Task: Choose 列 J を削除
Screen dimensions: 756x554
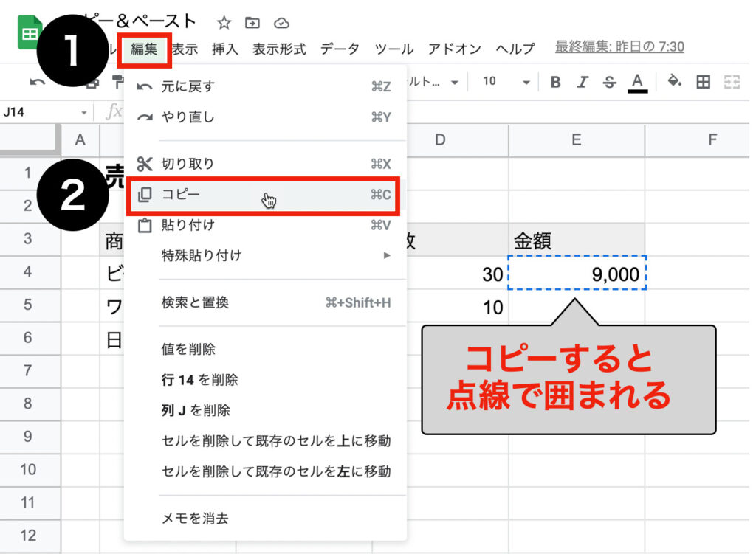Action: click(x=265, y=410)
